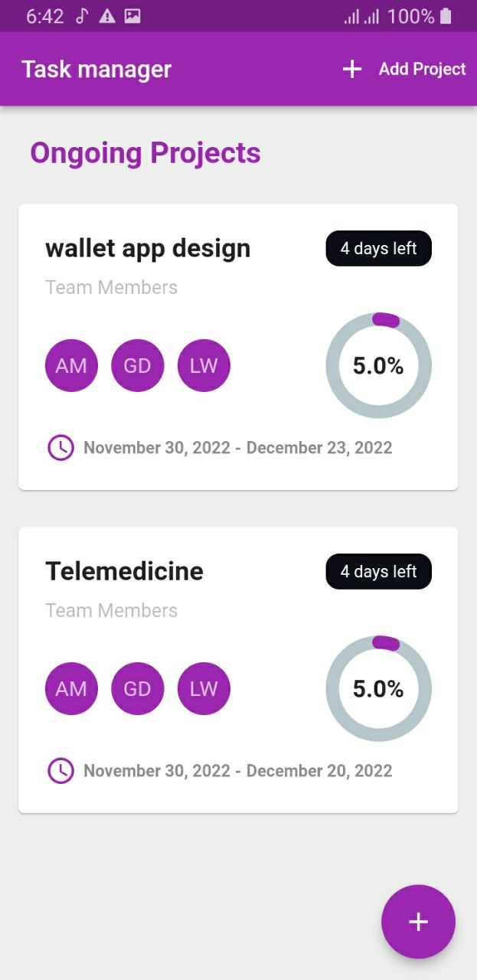
Task: Tap the Telemedicine progress circle
Action: point(378,689)
